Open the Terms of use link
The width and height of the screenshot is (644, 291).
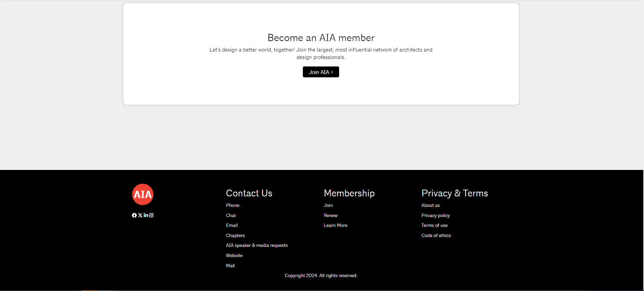pos(434,226)
